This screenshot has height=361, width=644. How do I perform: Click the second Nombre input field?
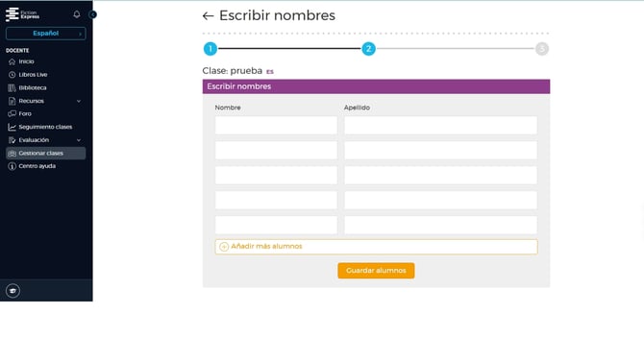click(276, 150)
